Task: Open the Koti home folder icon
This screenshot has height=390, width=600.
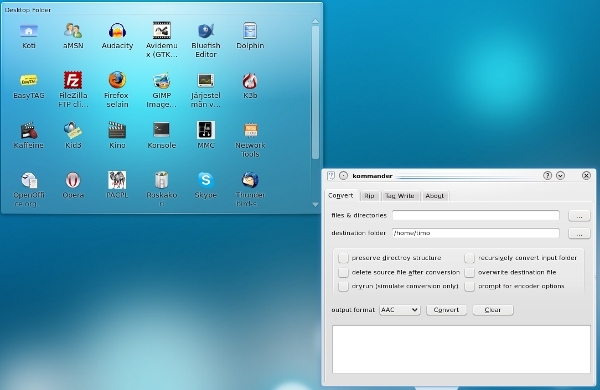Action: (29, 31)
